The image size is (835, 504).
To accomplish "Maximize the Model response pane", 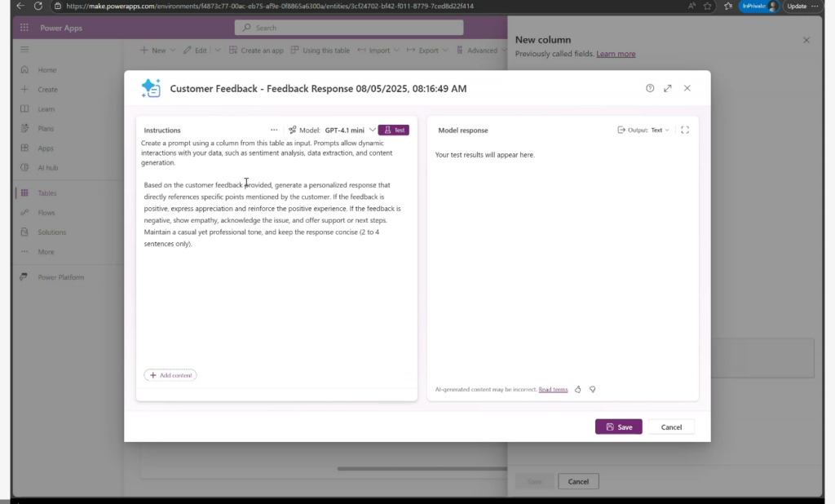I will (685, 130).
